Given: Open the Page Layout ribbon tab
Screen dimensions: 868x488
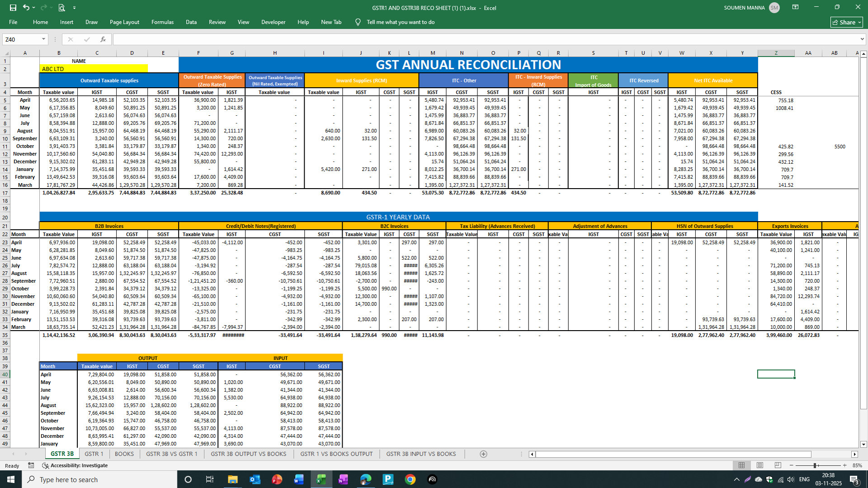Looking at the screenshot, I should (x=124, y=22).
